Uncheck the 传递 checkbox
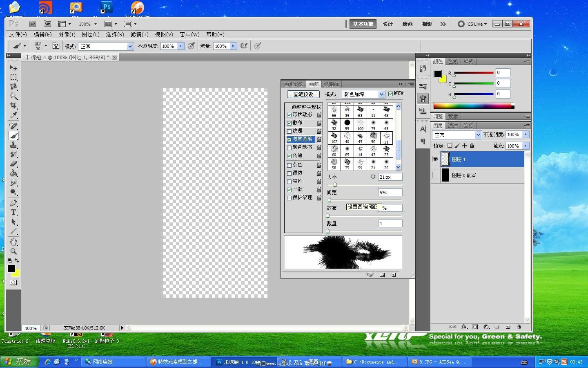The width and height of the screenshot is (588, 368). 289,156
